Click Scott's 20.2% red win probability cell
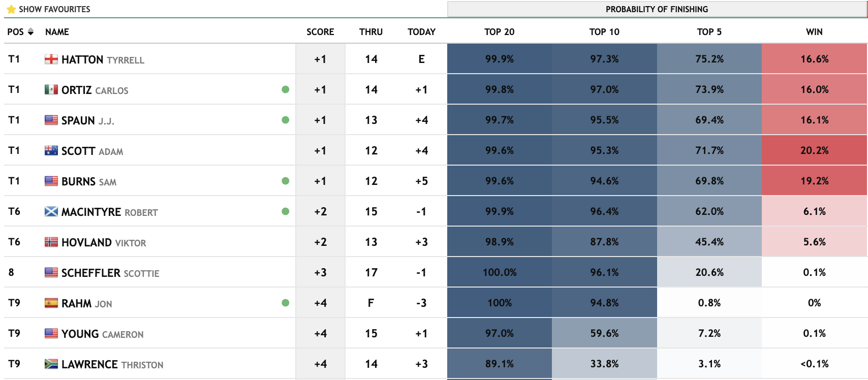The height and width of the screenshot is (380, 868). 814,150
